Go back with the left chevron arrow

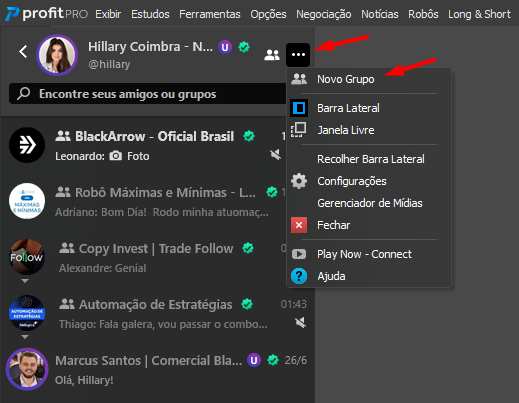click(23, 52)
